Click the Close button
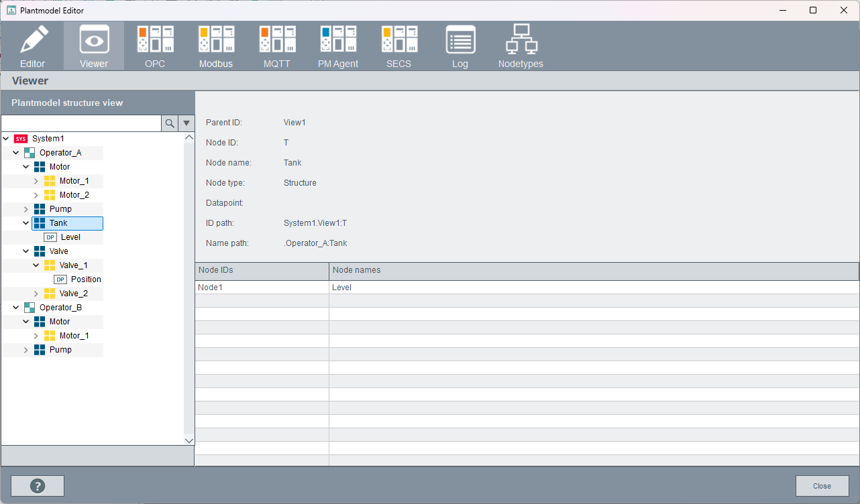 [x=822, y=486]
